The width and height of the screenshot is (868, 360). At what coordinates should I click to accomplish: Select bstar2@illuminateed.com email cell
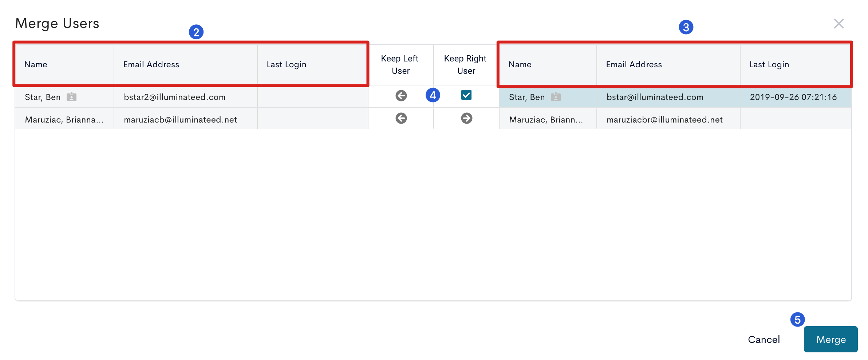(186, 97)
